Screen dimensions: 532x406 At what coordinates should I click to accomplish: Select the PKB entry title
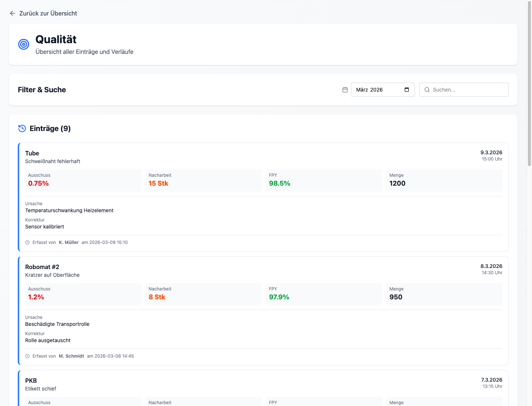pos(31,381)
